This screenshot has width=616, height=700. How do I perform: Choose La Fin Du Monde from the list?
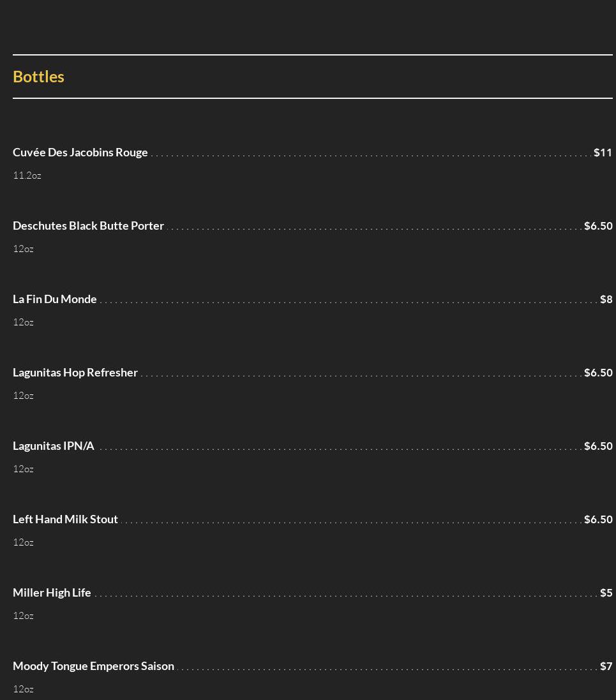(55, 299)
